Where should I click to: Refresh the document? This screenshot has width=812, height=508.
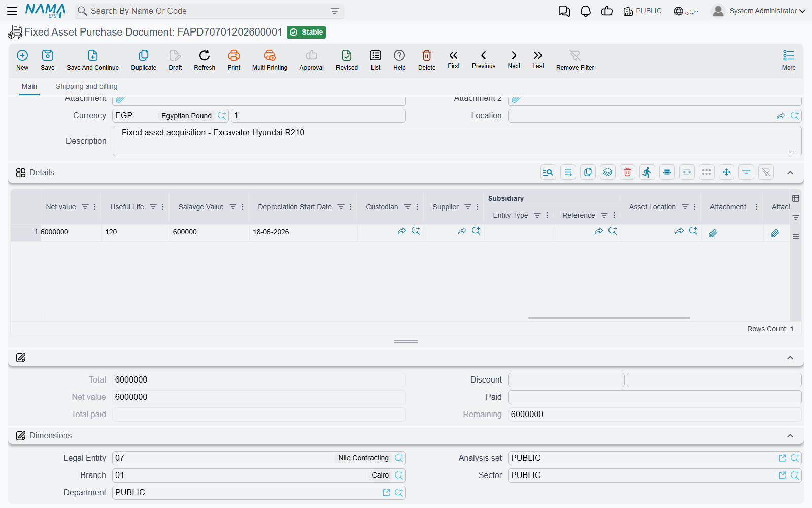point(205,59)
